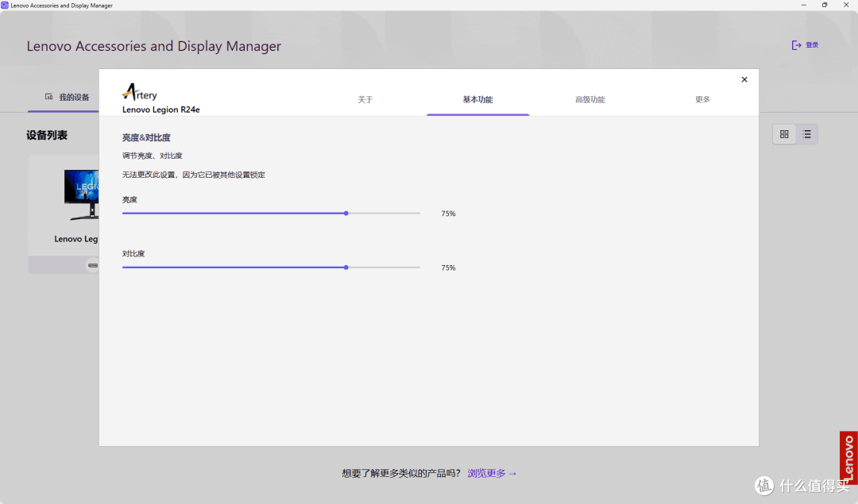The height and width of the screenshot is (504, 858).
Task: Follow the 浏览更多 link
Action: pyautogui.click(x=492, y=473)
